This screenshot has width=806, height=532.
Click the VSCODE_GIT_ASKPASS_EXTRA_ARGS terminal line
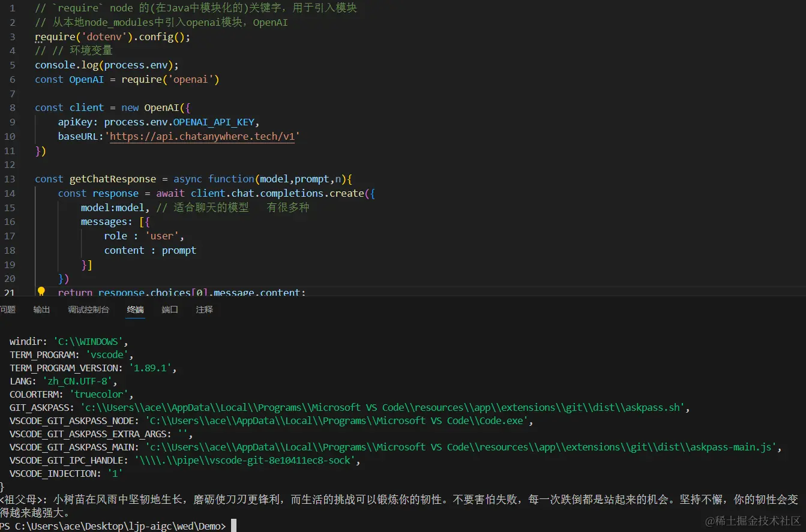[101, 434]
